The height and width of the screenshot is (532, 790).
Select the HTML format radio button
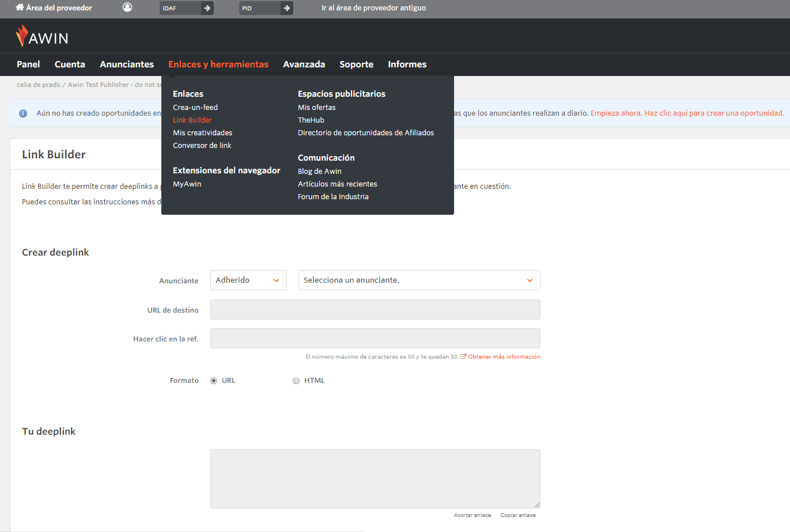click(x=296, y=381)
